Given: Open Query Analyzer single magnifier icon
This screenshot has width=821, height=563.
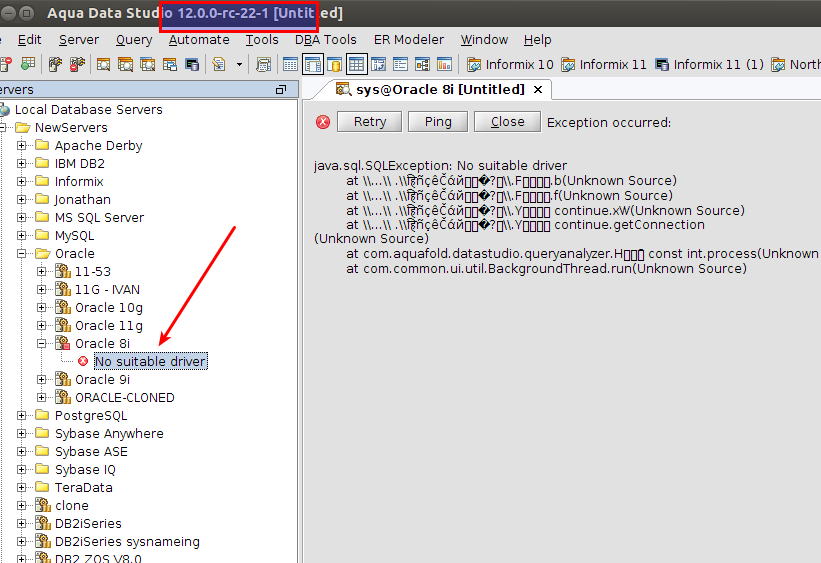Looking at the screenshot, I should (x=104, y=64).
